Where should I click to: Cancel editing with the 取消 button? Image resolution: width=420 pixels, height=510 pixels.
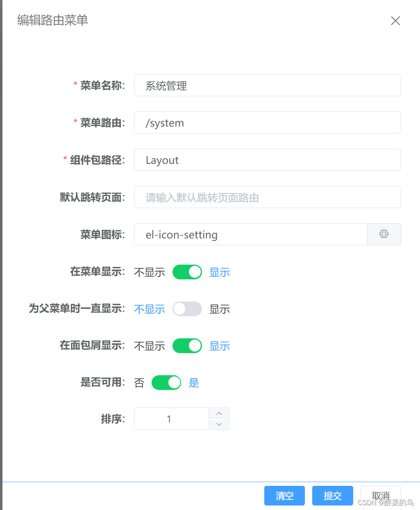click(x=381, y=496)
